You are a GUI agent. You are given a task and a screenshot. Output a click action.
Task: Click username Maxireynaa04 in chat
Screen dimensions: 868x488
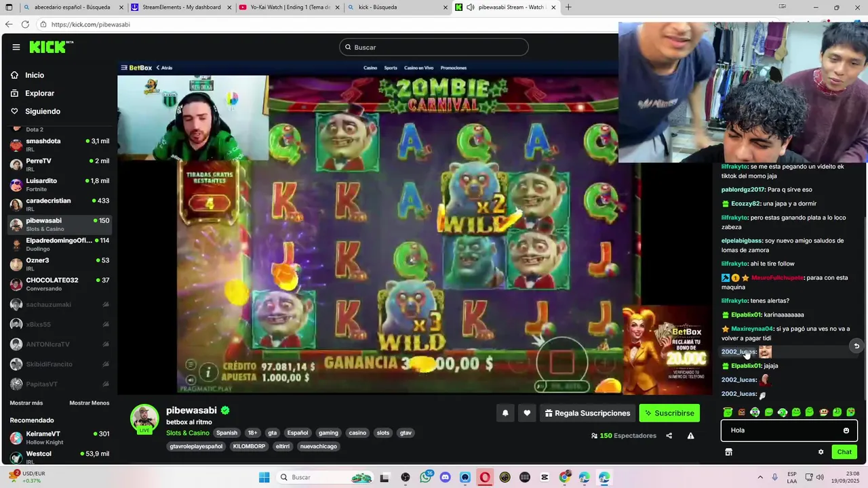click(752, 329)
